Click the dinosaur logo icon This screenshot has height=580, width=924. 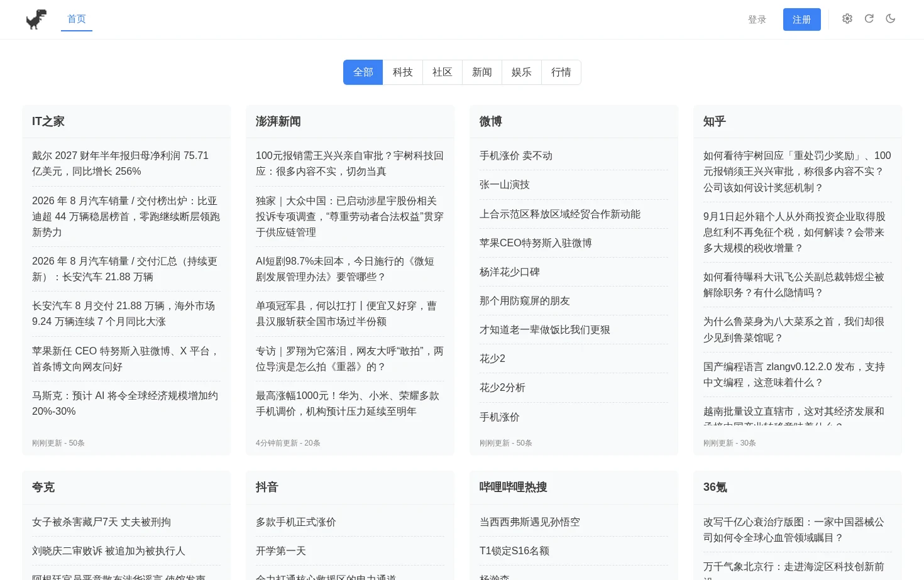[x=36, y=19]
